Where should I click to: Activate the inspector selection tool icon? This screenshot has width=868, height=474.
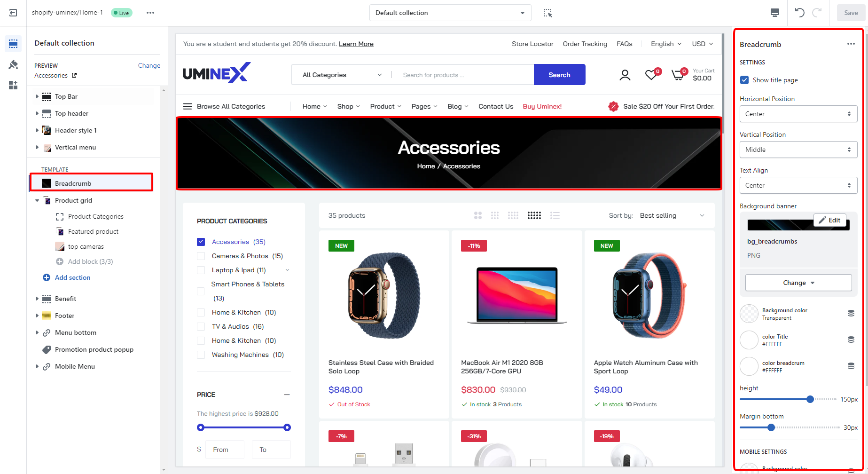tap(547, 13)
